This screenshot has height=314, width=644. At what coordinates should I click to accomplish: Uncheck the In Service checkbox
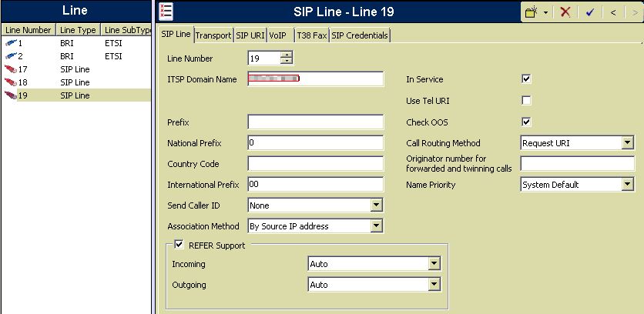pyautogui.click(x=527, y=79)
